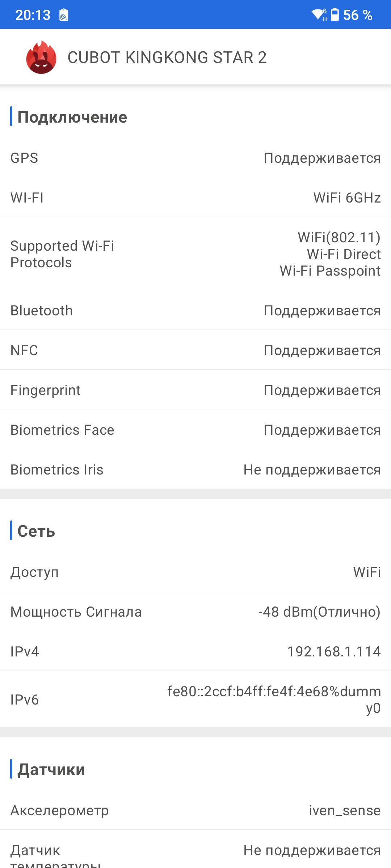Tap the AnTuTu flame logo
The height and width of the screenshot is (868, 391).
[x=41, y=58]
